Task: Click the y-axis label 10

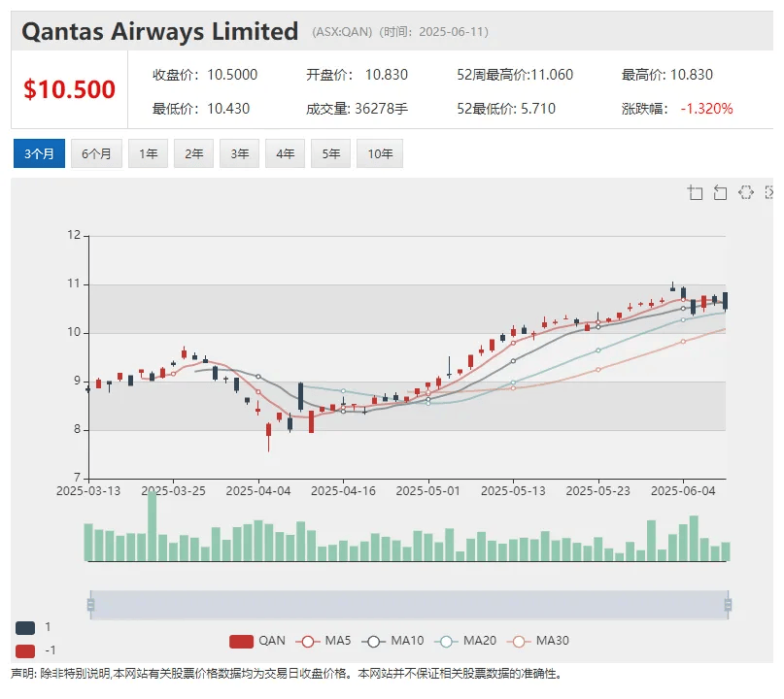Action: point(74,332)
